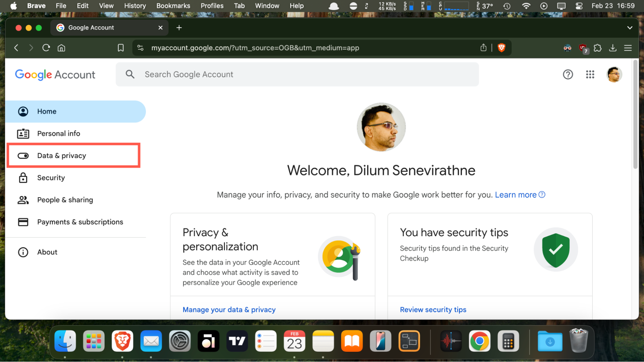
Task: Open the File menu in menu bar
Action: click(61, 6)
